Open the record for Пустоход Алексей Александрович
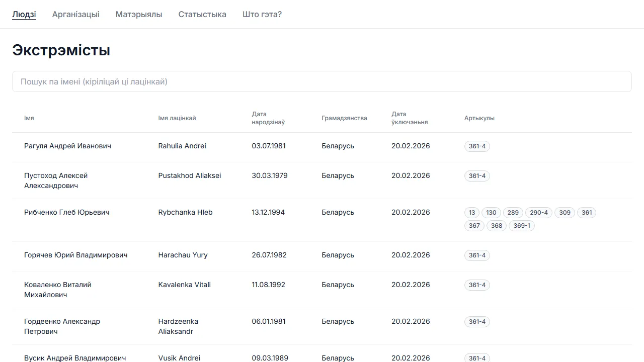 click(56, 180)
